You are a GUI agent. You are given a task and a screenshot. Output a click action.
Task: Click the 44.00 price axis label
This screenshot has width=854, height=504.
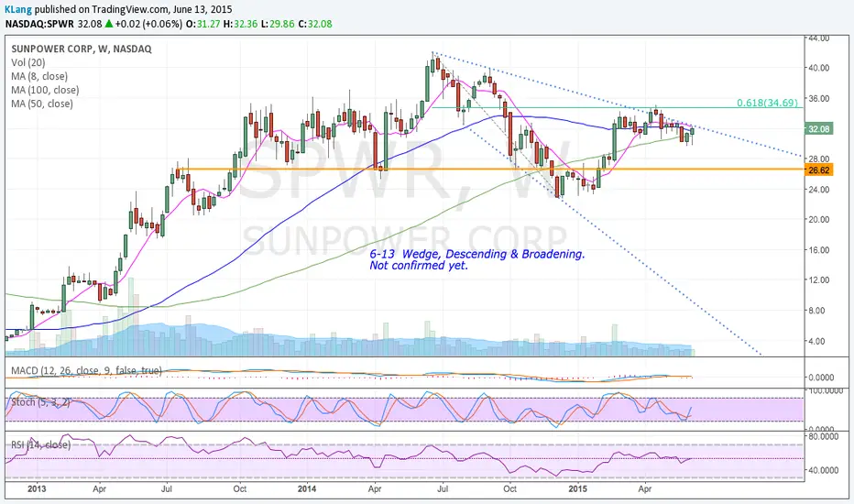click(x=819, y=38)
